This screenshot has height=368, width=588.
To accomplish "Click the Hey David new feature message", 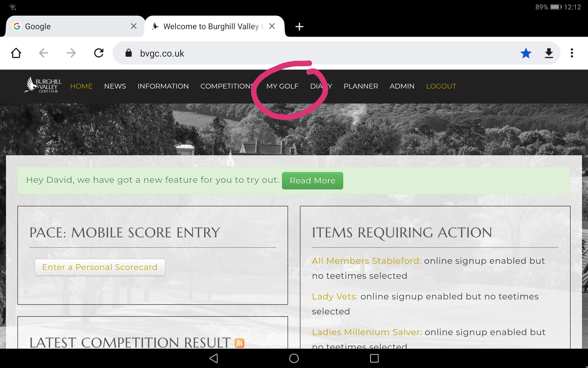I will 153,180.
